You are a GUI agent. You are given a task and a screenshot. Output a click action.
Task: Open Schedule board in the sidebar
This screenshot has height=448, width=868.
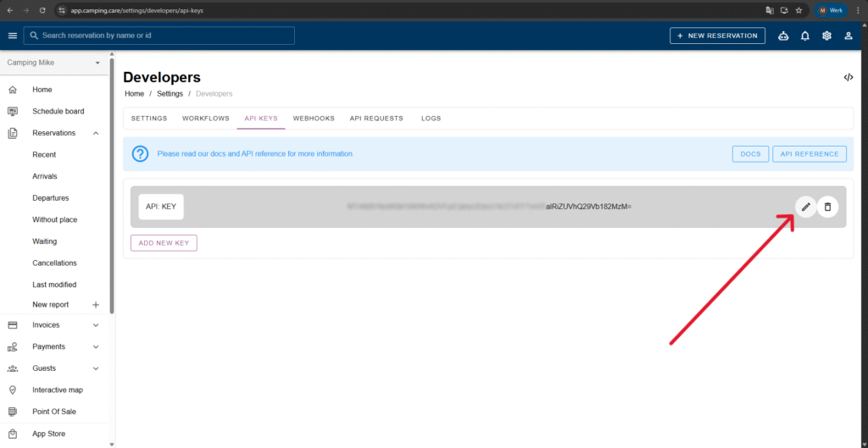pos(58,111)
